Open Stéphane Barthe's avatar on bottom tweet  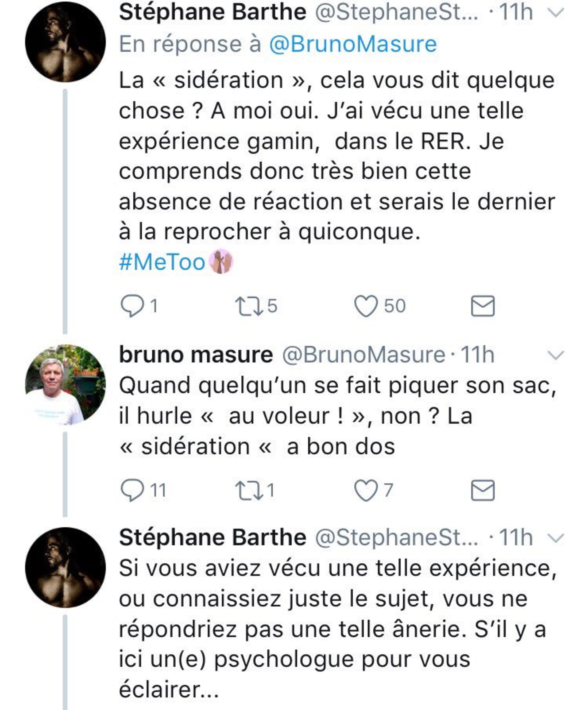[x=65, y=568]
